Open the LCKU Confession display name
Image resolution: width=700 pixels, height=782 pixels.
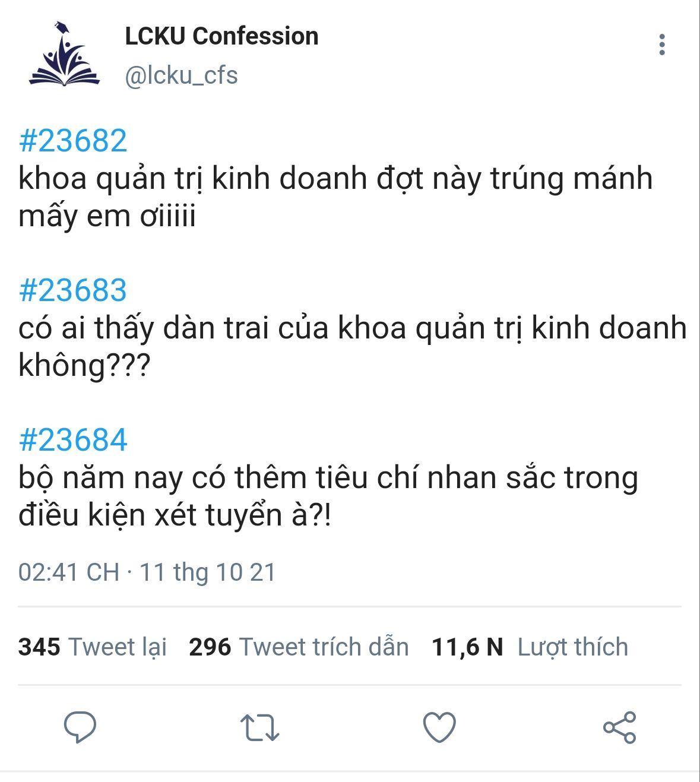coord(221,36)
